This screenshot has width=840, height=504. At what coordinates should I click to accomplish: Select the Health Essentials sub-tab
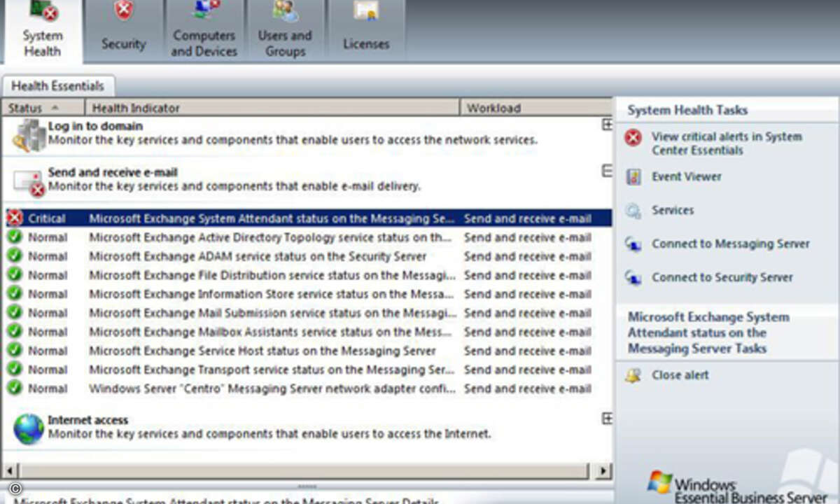pos(58,86)
